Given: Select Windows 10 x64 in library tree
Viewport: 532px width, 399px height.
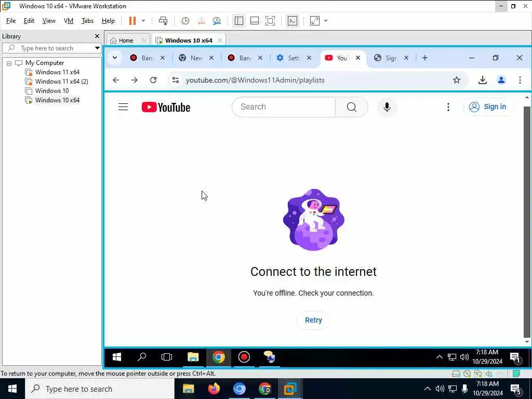Looking at the screenshot, I should click(x=57, y=100).
